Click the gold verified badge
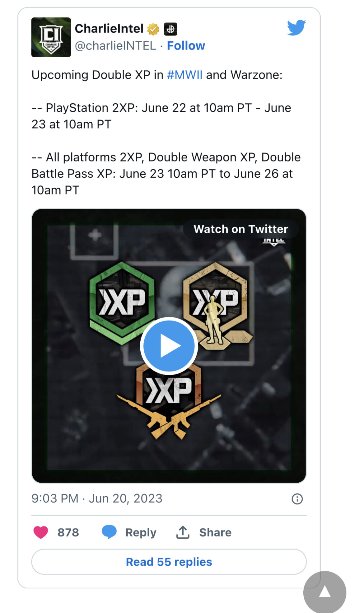Viewport: 364px width, 613px height. pos(153,29)
